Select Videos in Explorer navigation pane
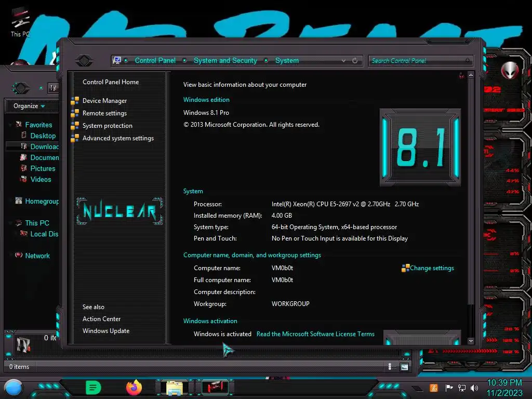532x399 pixels. tap(41, 179)
